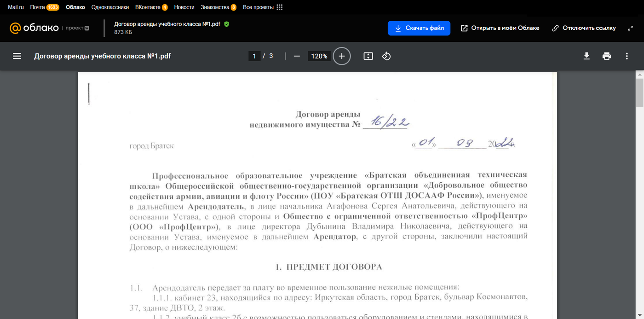The image size is (644, 319).
Task: Click the zoom out minus button
Action: [x=297, y=56]
